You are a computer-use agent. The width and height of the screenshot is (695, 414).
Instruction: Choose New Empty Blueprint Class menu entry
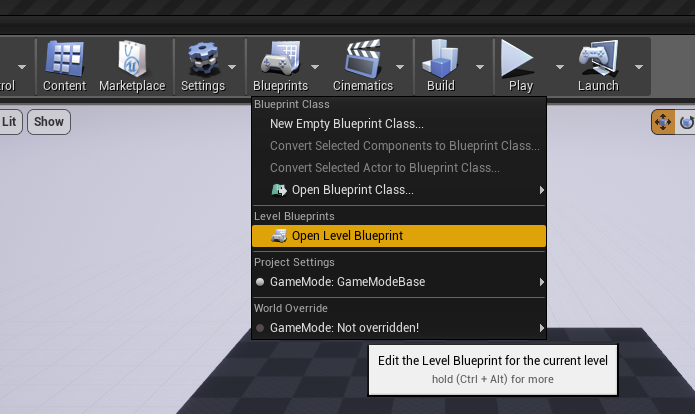[399, 124]
